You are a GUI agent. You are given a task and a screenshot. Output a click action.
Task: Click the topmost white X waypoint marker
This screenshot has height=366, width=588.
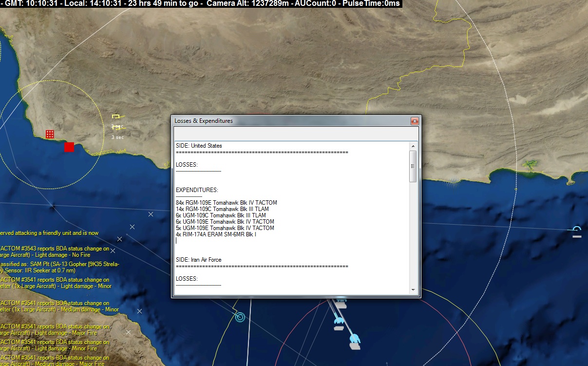pos(151,214)
